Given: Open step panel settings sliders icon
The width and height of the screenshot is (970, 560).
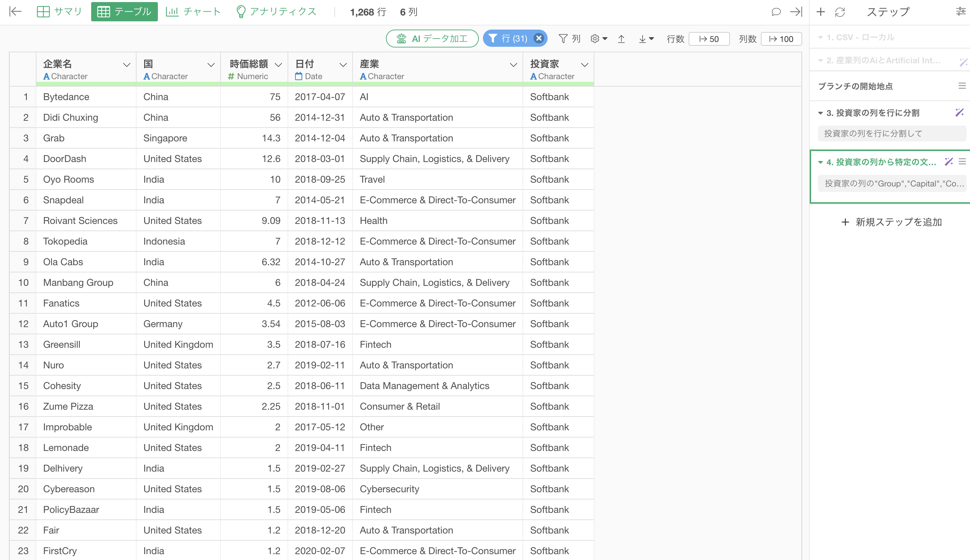Looking at the screenshot, I should pyautogui.click(x=960, y=12).
